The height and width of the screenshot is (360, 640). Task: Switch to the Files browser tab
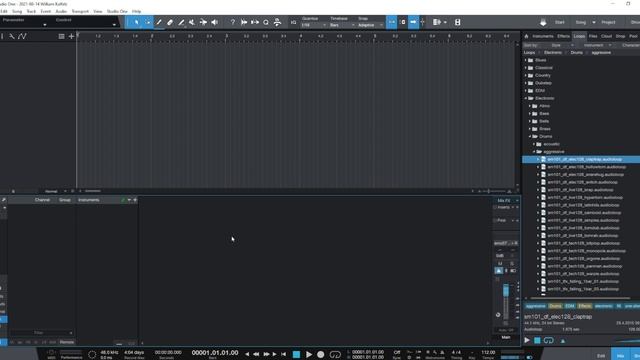pyautogui.click(x=593, y=36)
